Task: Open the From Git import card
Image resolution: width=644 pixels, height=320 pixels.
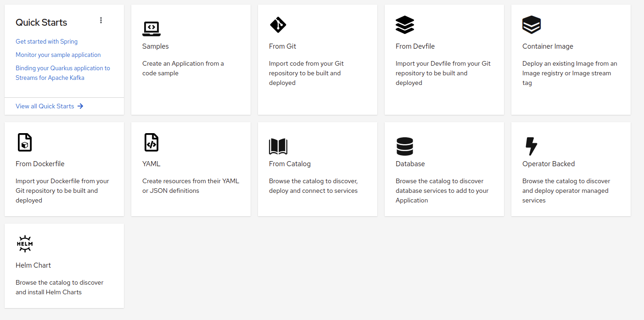Action: click(317, 59)
